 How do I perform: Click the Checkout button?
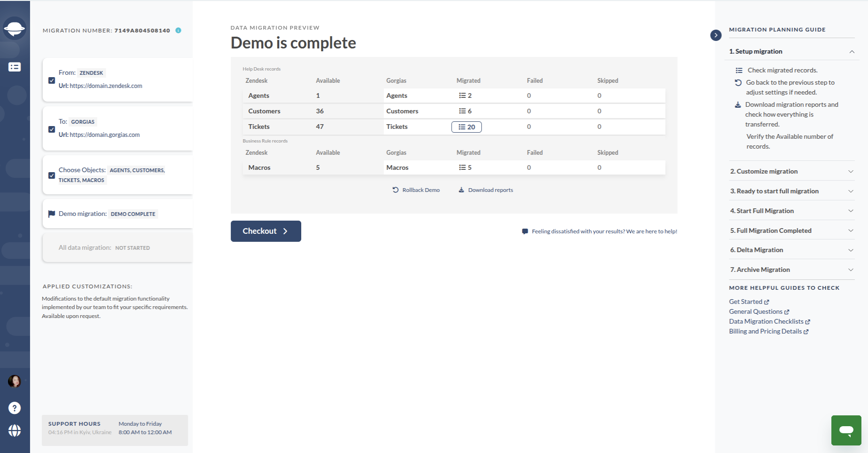266,231
